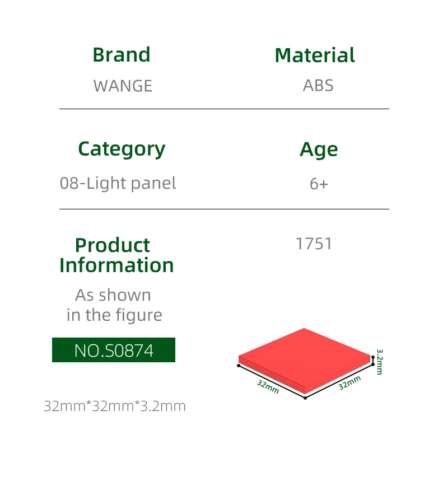Click the 3.2mm height dimension label
Viewport: 448px width, 477px height.
[x=380, y=362]
